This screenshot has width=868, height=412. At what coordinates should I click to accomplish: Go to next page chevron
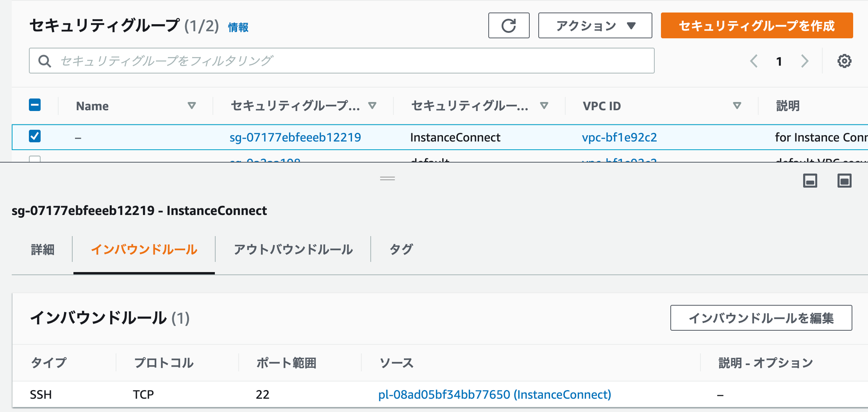804,61
